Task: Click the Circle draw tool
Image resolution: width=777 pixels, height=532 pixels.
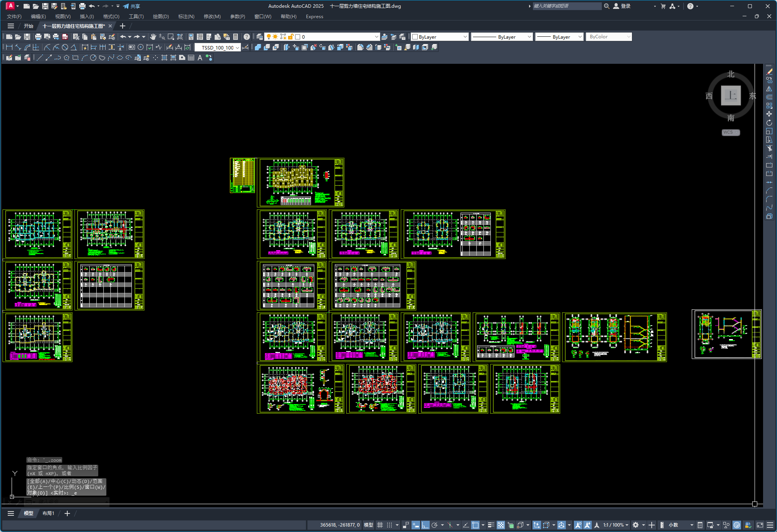Action: (93, 58)
